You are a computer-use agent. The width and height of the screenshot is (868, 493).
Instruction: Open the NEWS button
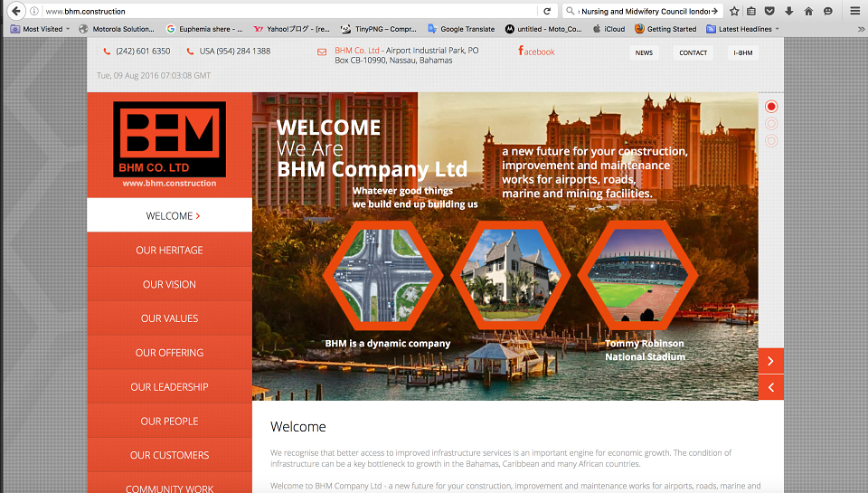[x=644, y=52]
